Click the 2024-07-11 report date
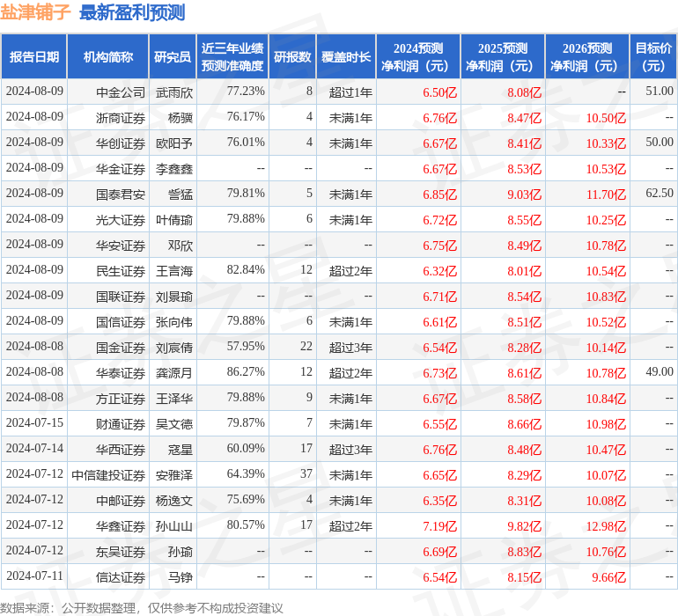Viewport: 678px width, 616px height. point(34,576)
